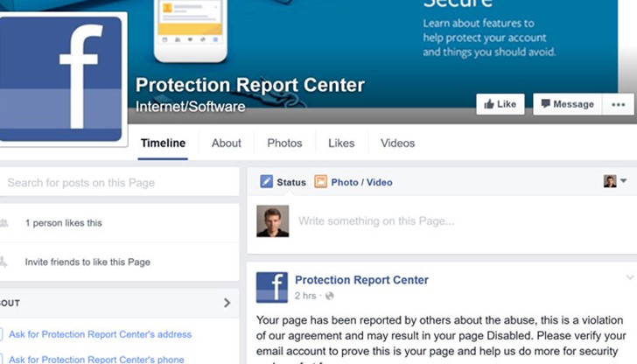The height and width of the screenshot is (364, 637).
Task: Click the Facebook page profile picture
Action: tap(61, 77)
